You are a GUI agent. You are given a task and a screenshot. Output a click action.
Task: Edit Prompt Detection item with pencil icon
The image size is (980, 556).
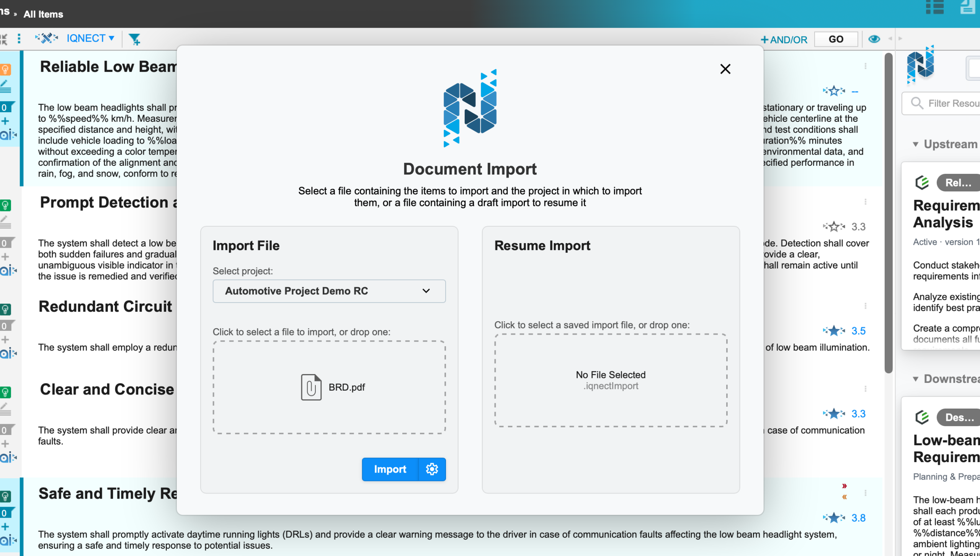tap(5, 222)
